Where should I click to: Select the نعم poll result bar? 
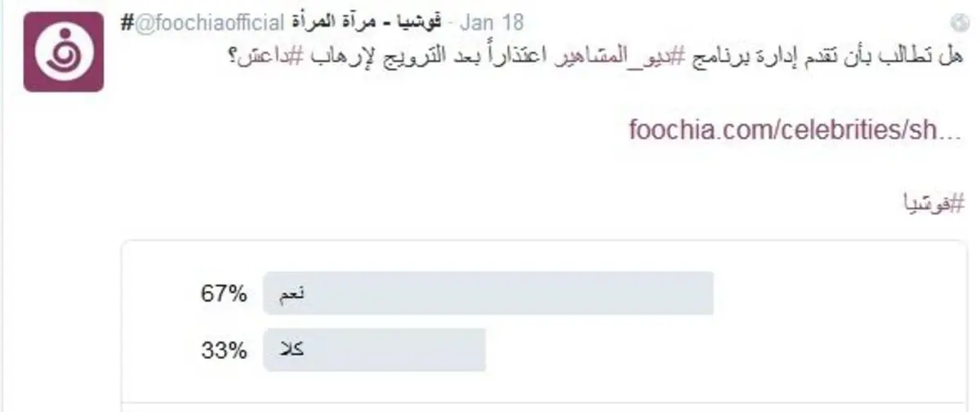click(488, 294)
